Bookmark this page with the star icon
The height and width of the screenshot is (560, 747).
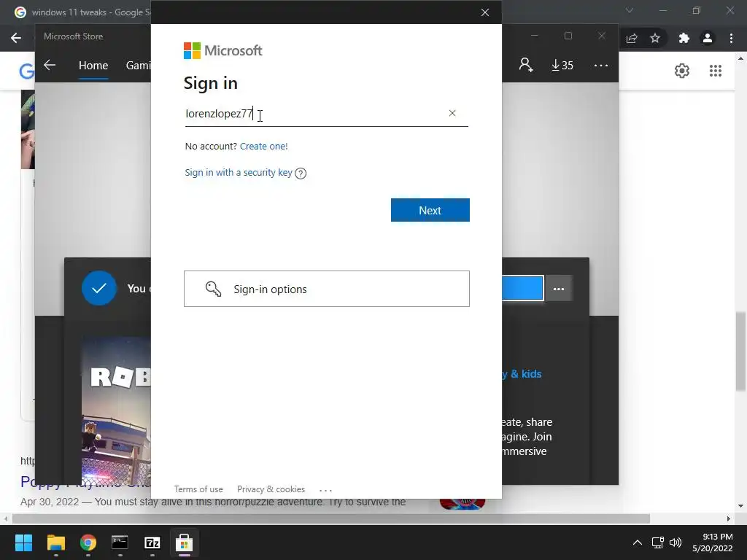coord(655,38)
